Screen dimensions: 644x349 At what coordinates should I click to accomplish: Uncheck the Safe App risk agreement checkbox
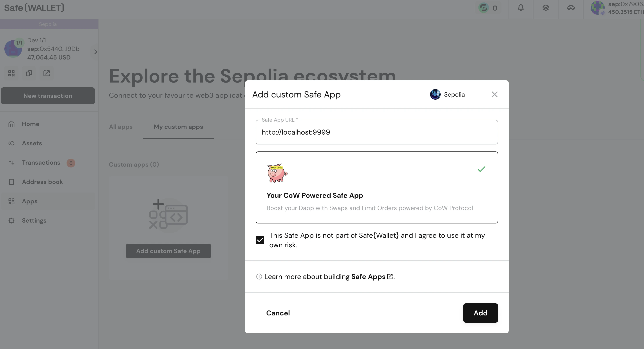tap(260, 240)
